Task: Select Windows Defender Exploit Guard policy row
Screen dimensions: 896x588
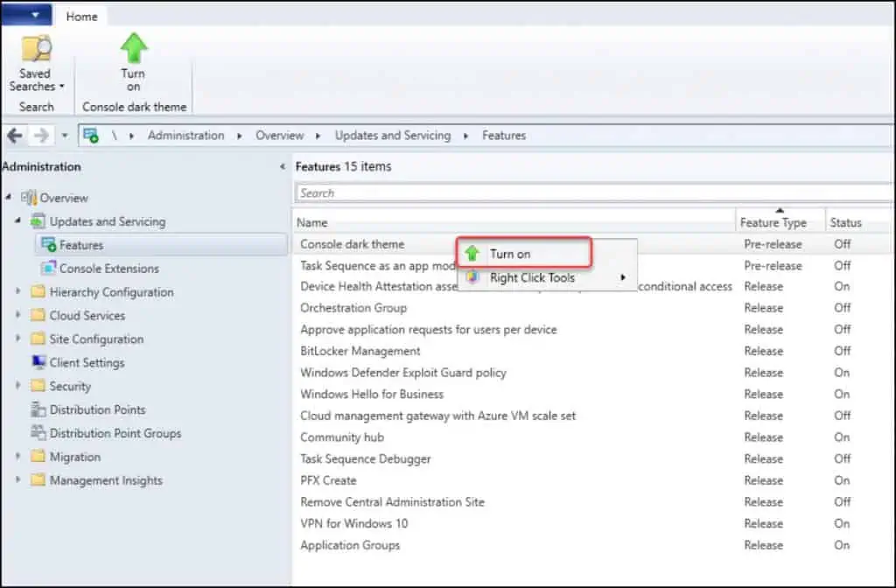Action: point(592,373)
